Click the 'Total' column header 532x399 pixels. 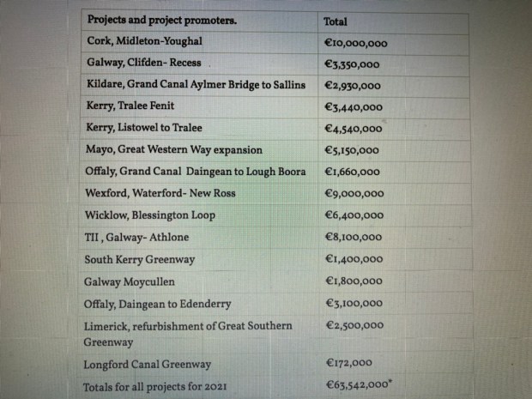[336, 21]
